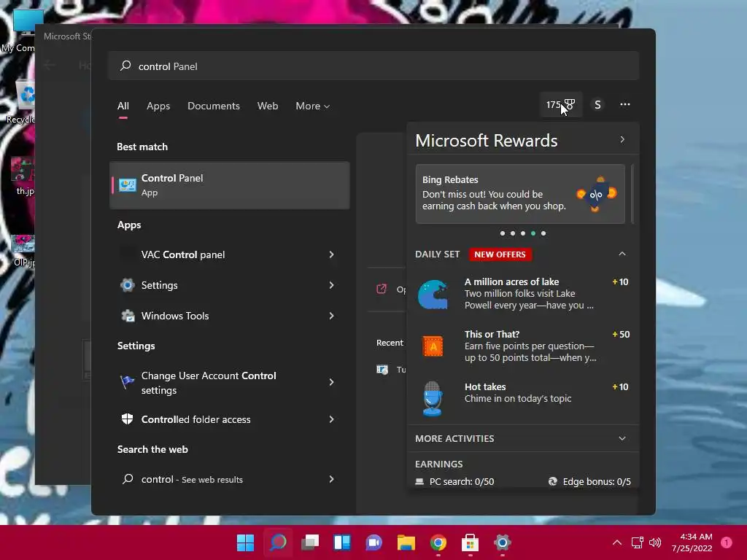Click the orange This or That quiz icon

click(x=433, y=346)
